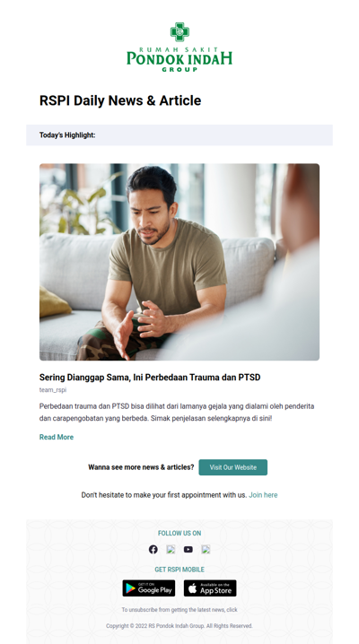Click the Pondok Indah Group wordmark

click(x=179, y=59)
